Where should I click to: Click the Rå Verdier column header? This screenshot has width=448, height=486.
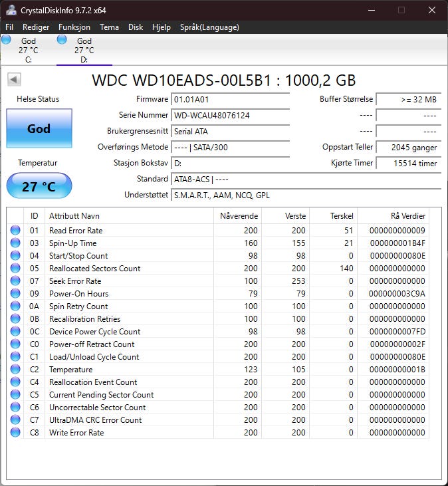[x=407, y=216]
